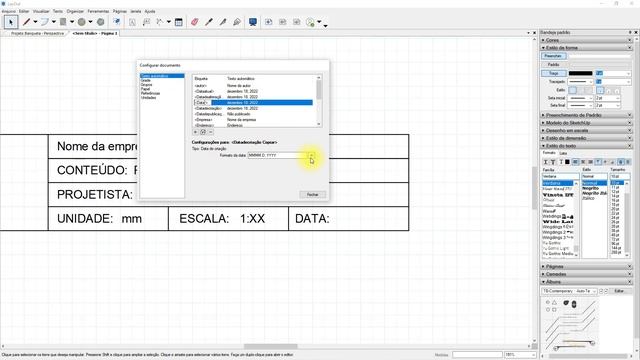Select the Rectangle tool
The width and height of the screenshot is (640, 360).
pos(63,22)
